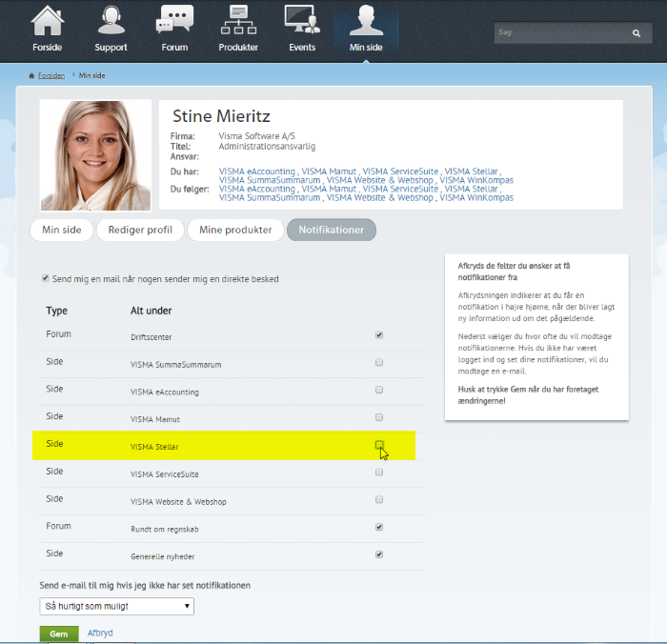Image resolution: width=667 pixels, height=644 pixels.
Task: Click the small home breadcrumb icon
Action: (31, 75)
